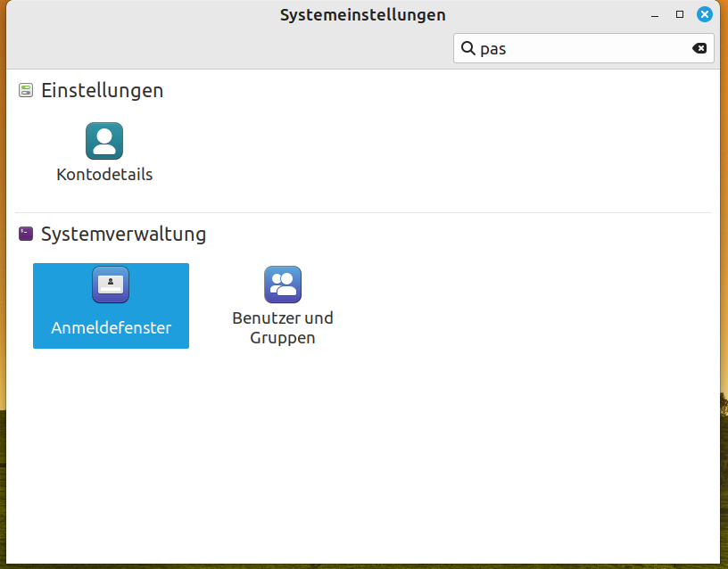Click the magnifier icon in the search bar

pos(469,48)
